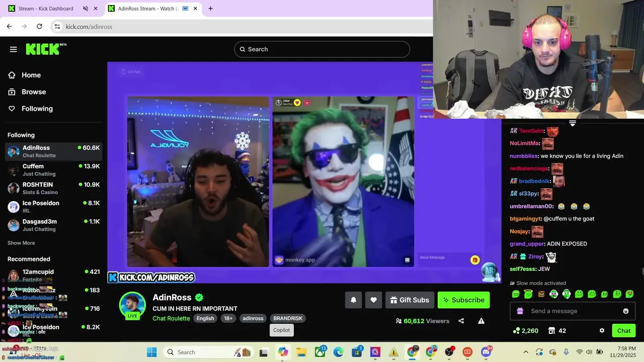The width and height of the screenshot is (644, 362).
Task: Open the chat shop icon showing 42
Action: click(x=557, y=331)
